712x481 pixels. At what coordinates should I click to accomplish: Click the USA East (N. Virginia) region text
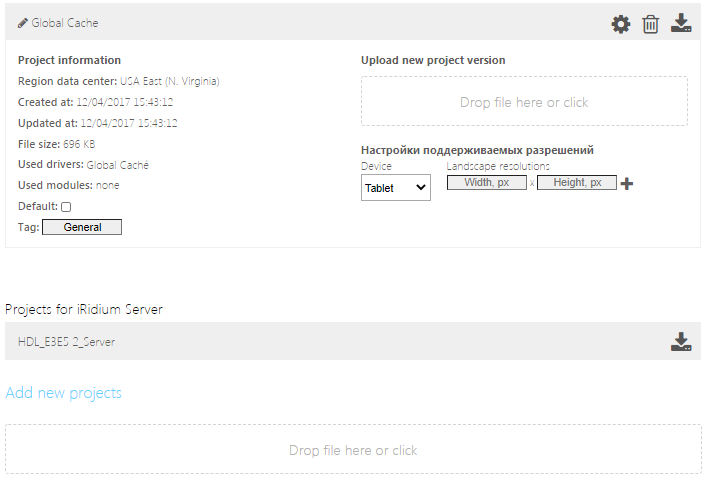(169, 81)
